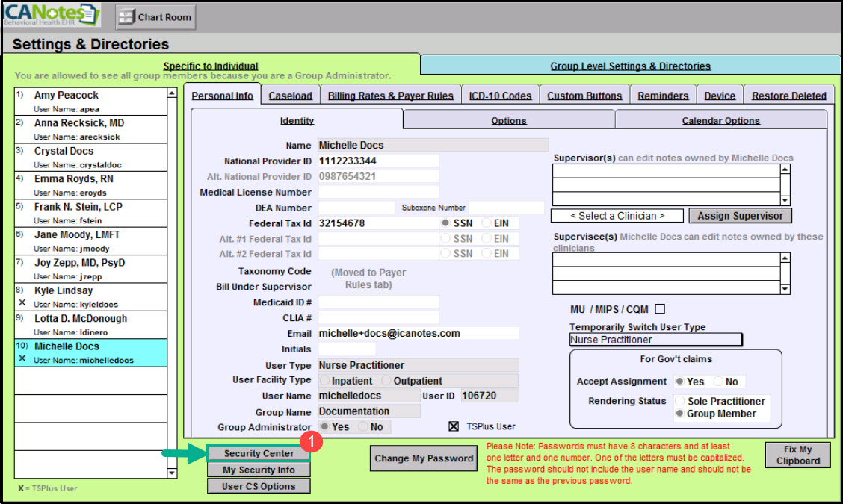This screenshot has height=504, width=843.
Task: Toggle the TSPlus User checkbox
Action: click(x=453, y=426)
